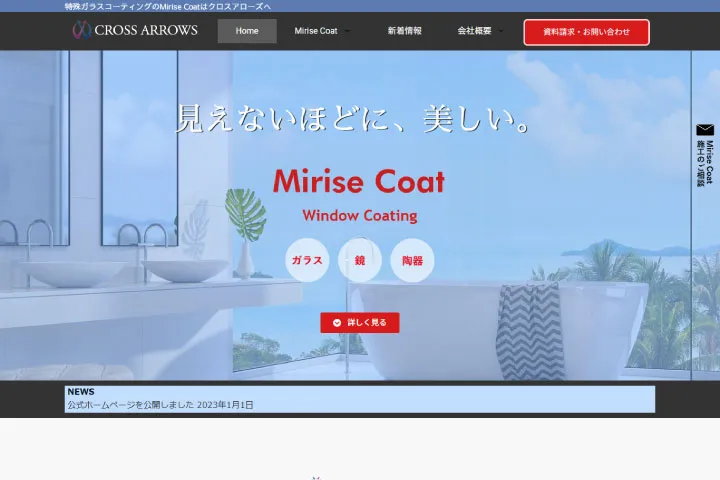The image size is (720, 480).
Task: Click the CROSS ARROWS brand name text
Action: click(x=146, y=30)
